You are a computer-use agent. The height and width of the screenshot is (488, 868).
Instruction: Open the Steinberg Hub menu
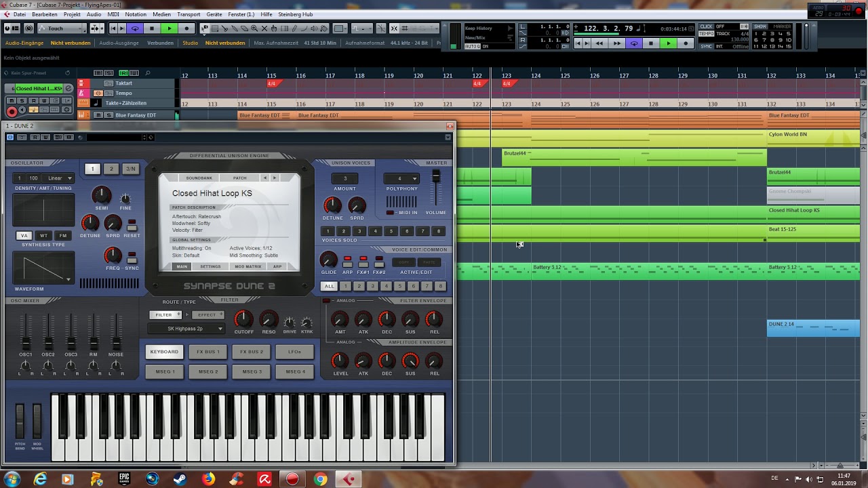(295, 14)
